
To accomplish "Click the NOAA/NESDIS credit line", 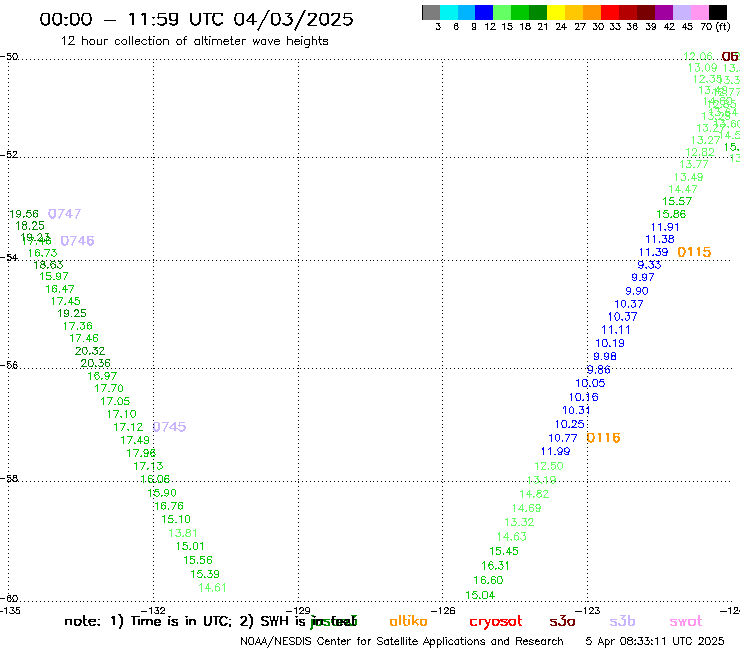I will 402,641.
